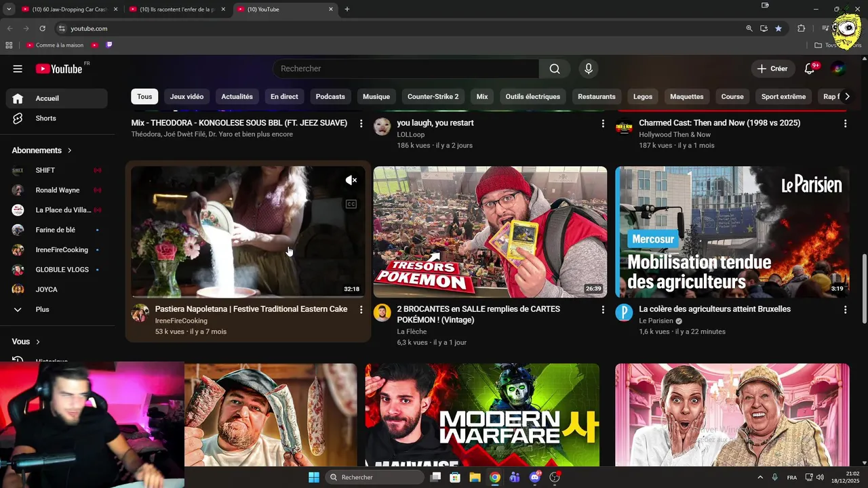
Task: Select the Musique filter chip
Action: tap(376, 96)
